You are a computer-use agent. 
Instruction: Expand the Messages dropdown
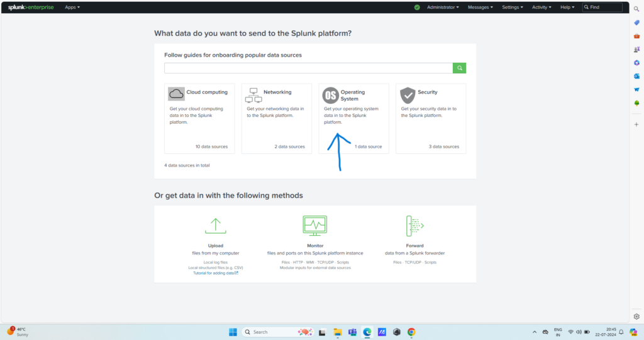(480, 8)
